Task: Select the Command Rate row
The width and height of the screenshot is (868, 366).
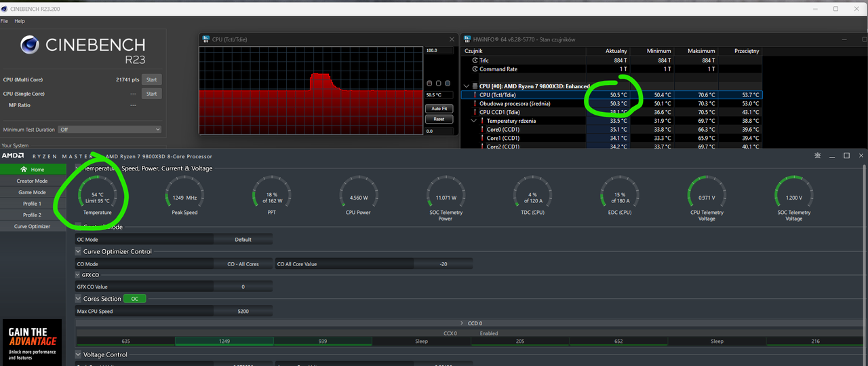Action: tap(612, 69)
